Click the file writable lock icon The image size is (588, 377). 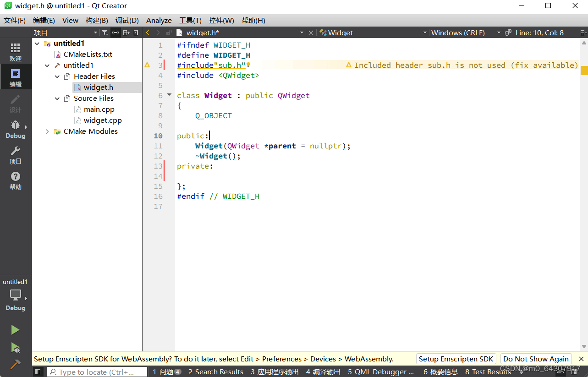(x=169, y=33)
